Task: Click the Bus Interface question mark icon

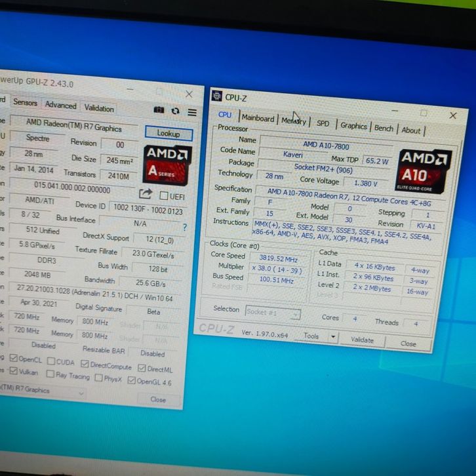Action: [x=184, y=227]
